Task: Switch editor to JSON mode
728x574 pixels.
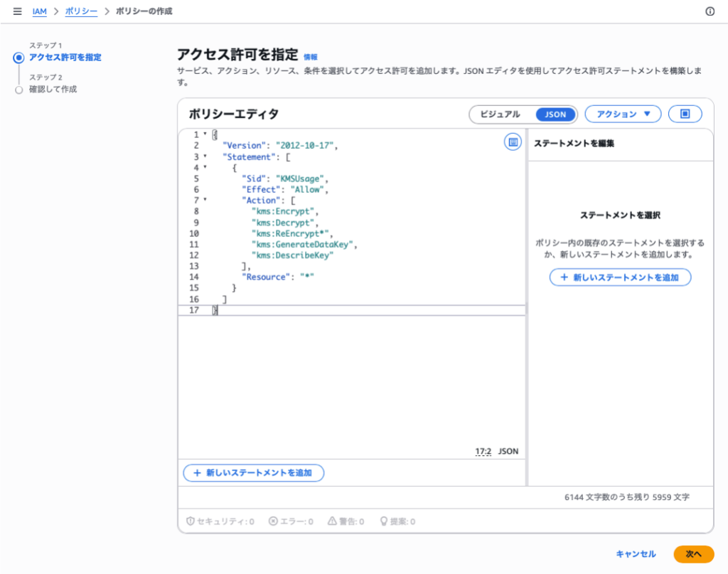Action: pyautogui.click(x=555, y=115)
